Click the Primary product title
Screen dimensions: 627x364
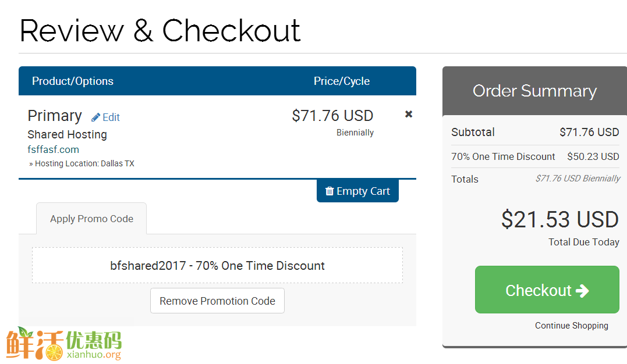[55, 116]
